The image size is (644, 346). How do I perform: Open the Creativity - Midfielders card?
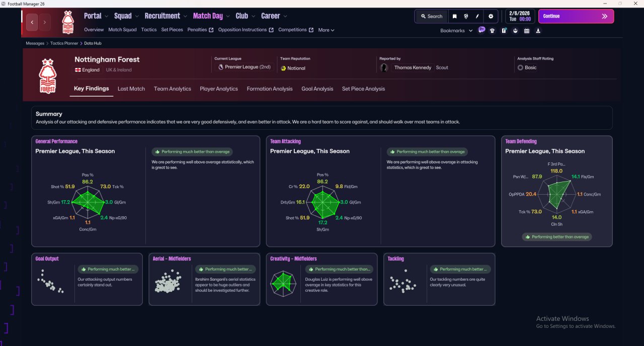[321, 279]
